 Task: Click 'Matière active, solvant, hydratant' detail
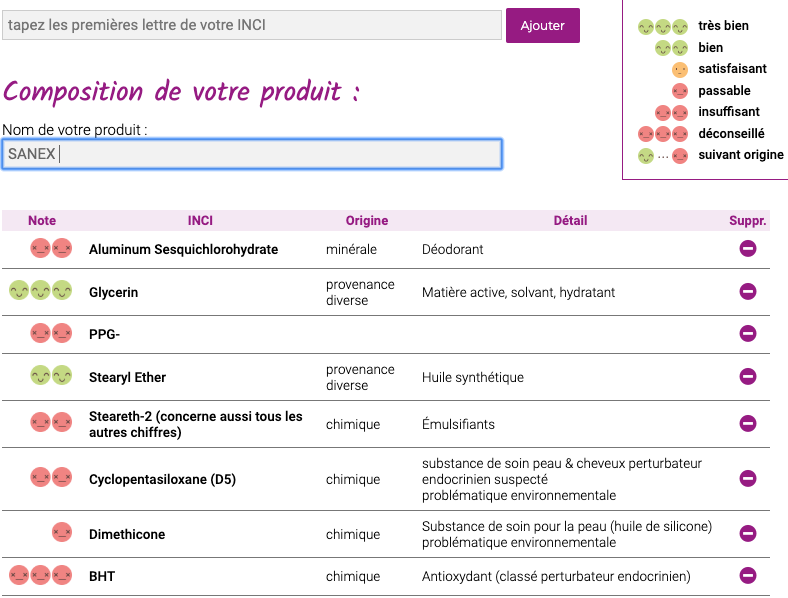(x=518, y=292)
